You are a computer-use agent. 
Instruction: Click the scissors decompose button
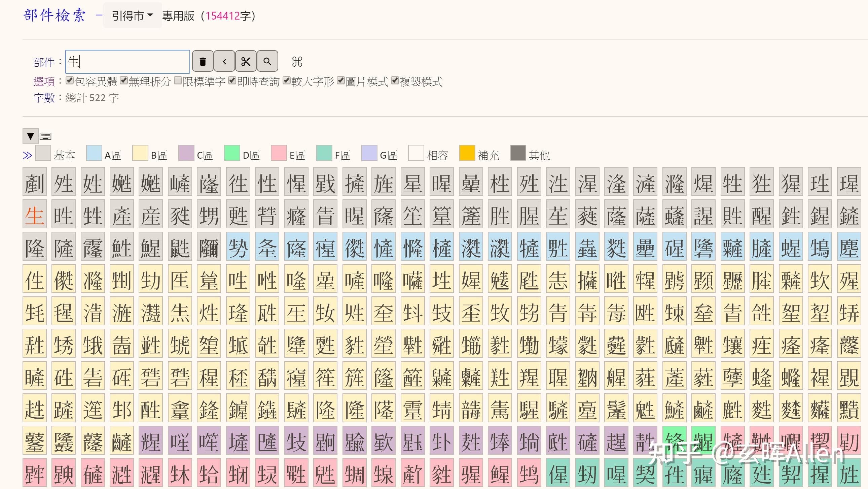click(x=246, y=61)
